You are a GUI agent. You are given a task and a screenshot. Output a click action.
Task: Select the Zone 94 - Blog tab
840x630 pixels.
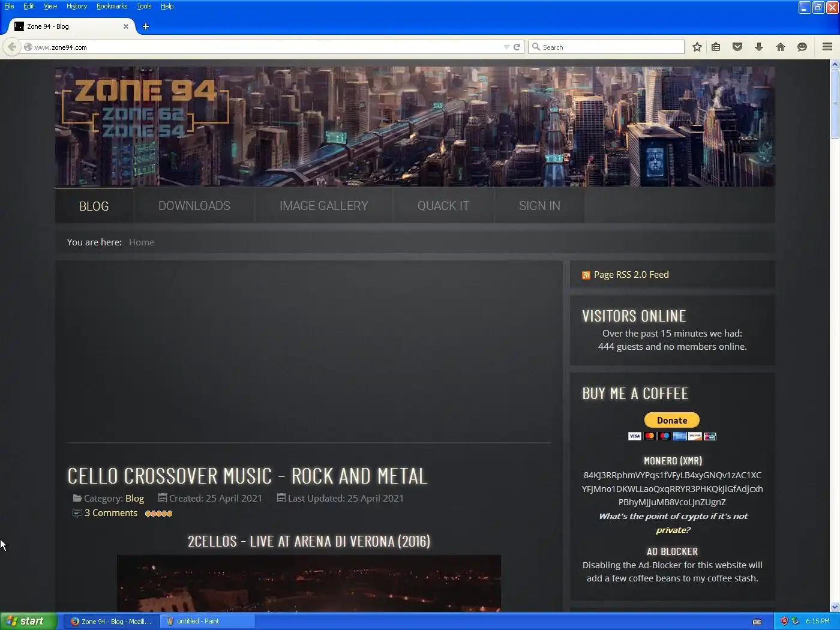coord(71,26)
